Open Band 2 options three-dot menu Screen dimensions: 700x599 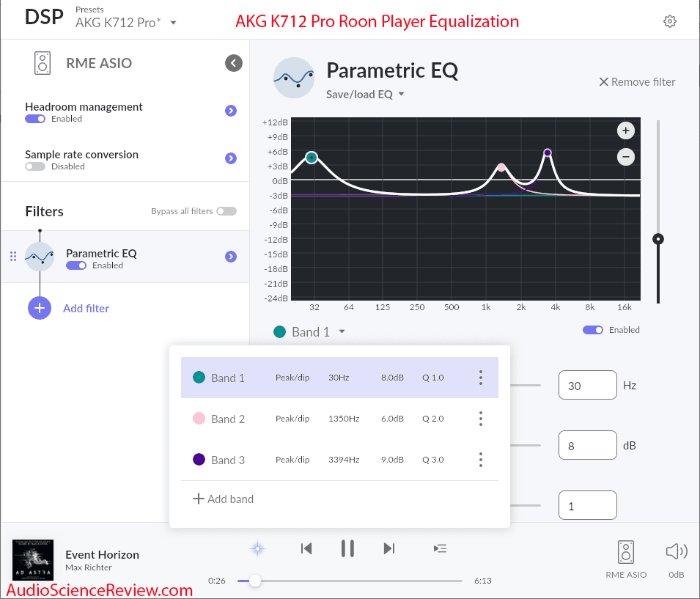[481, 419]
